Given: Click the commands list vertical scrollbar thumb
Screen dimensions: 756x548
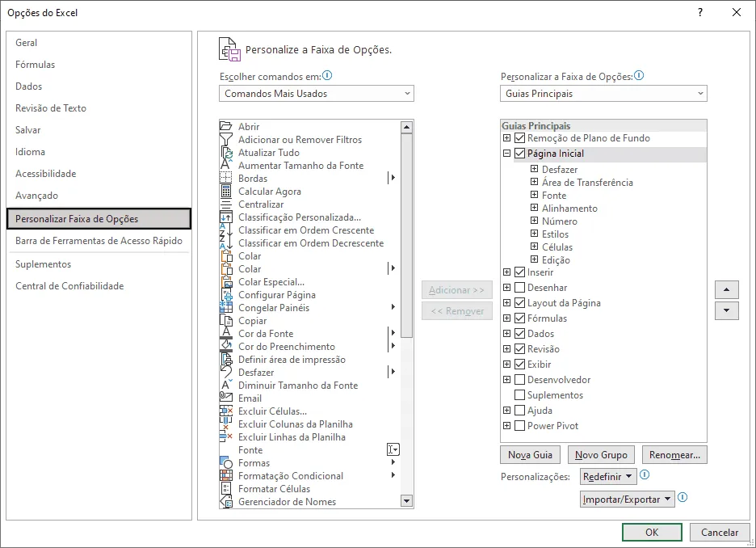Looking at the screenshot, I should (x=406, y=235).
